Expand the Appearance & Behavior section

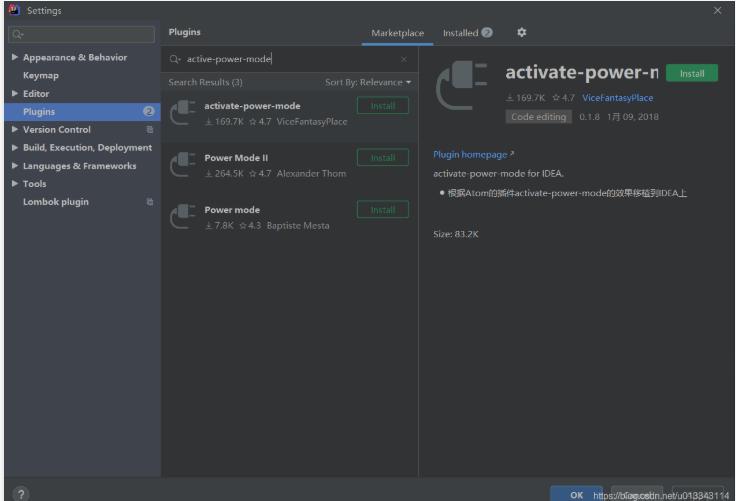point(15,57)
